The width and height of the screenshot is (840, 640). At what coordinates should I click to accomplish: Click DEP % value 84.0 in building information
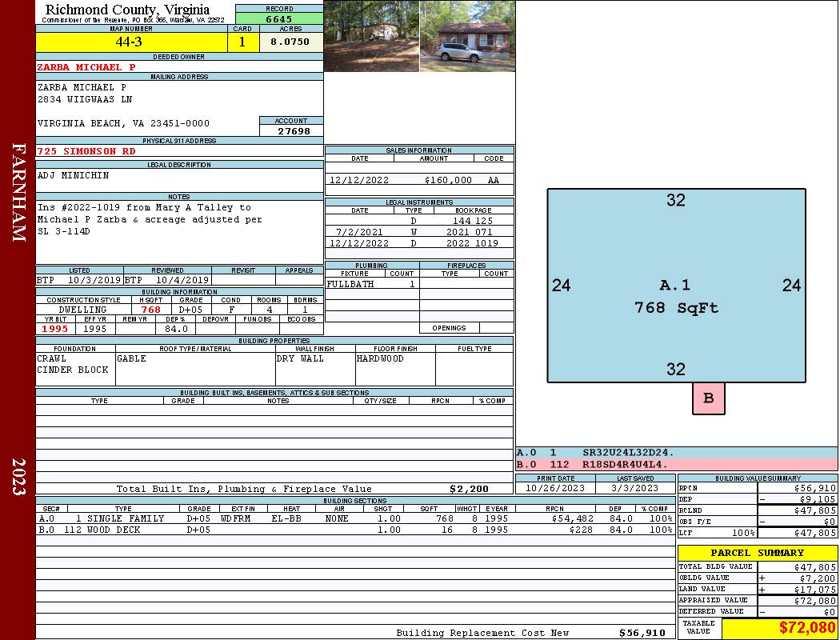point(176,329)
